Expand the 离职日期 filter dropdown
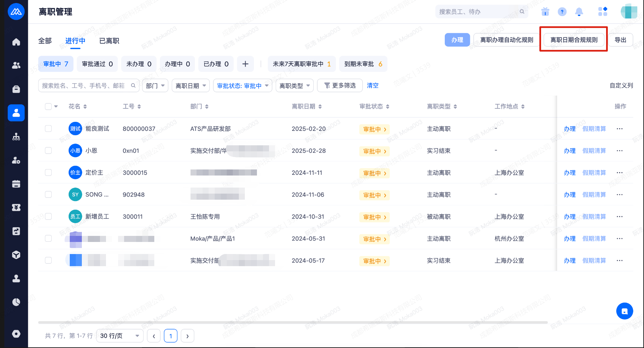This screenshot has height=348, width=644. point(191,86)
